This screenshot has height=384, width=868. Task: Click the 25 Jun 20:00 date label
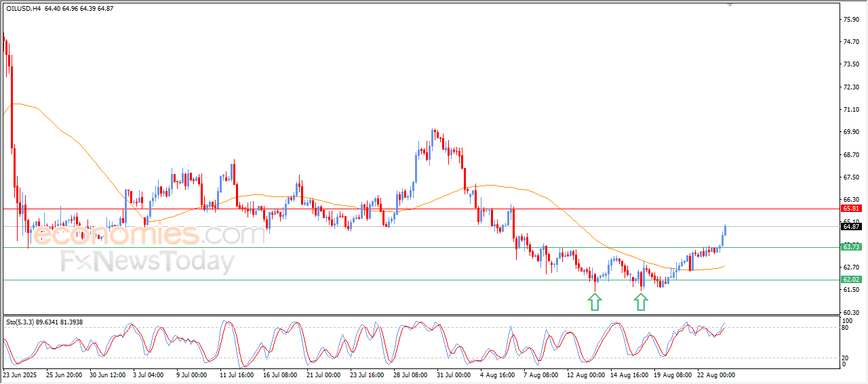point(63,375)
